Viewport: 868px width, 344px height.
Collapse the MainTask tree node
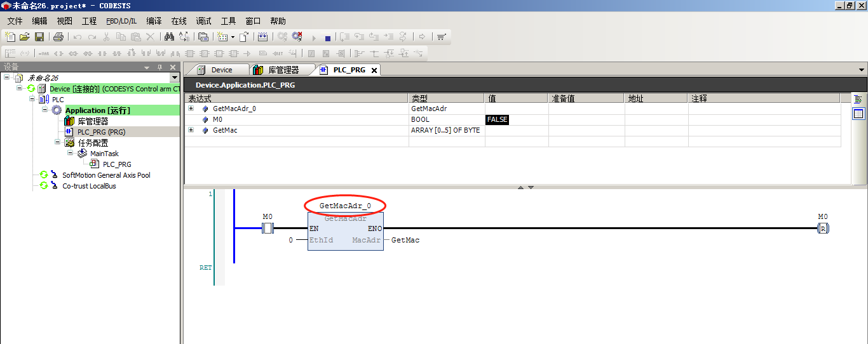[x=70, y=153]
